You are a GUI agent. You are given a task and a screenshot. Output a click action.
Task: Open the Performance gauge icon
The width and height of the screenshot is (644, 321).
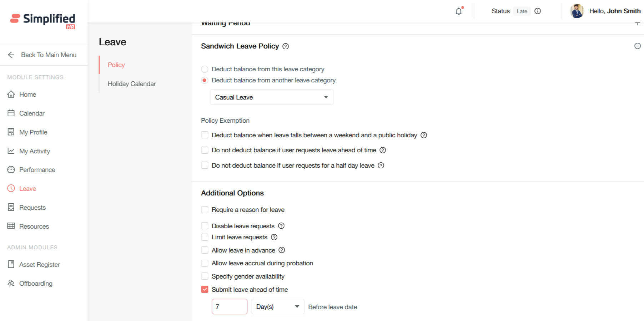[11, 169]
